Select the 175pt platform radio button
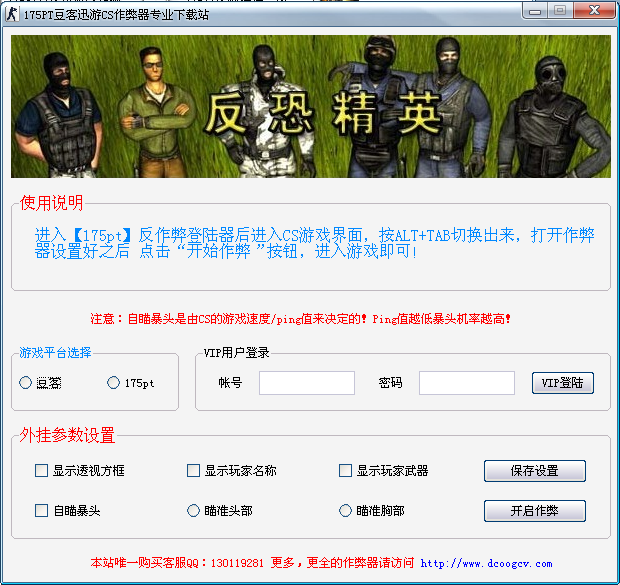Viewport: 620px width, 585px height. point(113,382)
